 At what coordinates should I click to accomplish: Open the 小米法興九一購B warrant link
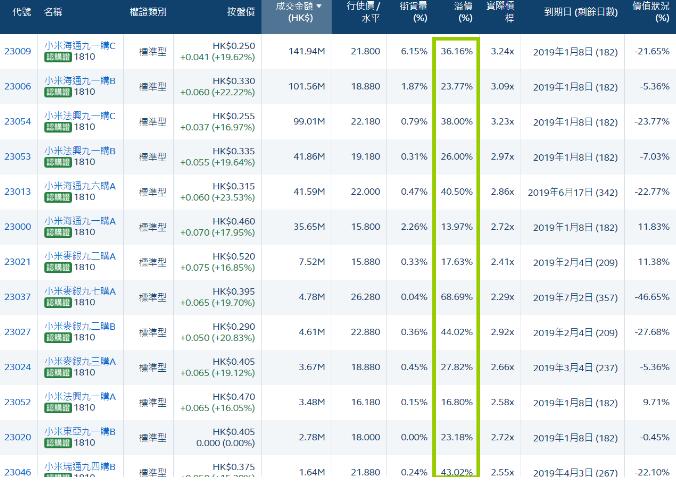tap(80, 151)
